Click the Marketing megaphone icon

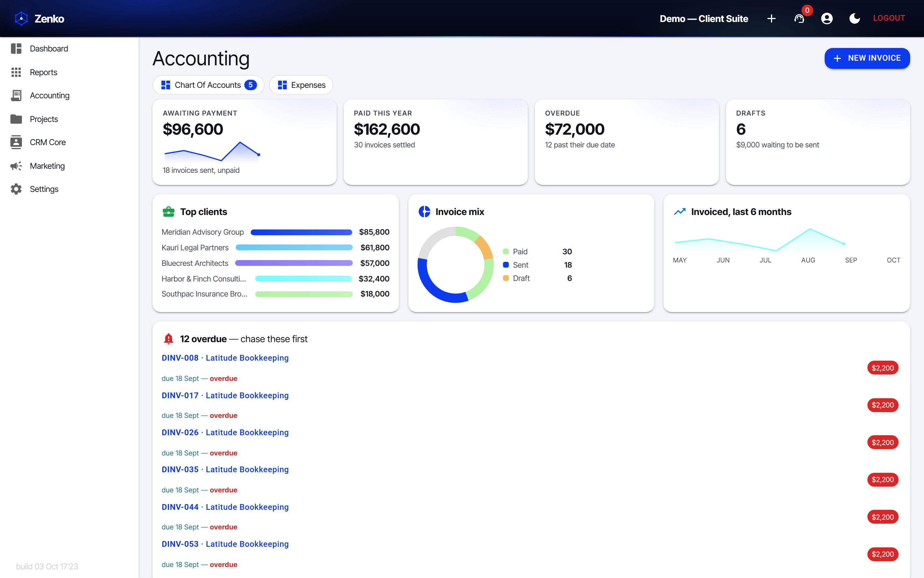(x=16, y=166)
